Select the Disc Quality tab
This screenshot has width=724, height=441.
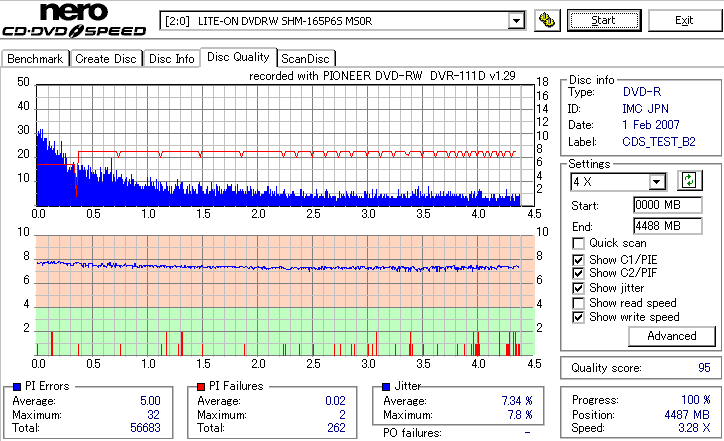click(238, 57)
